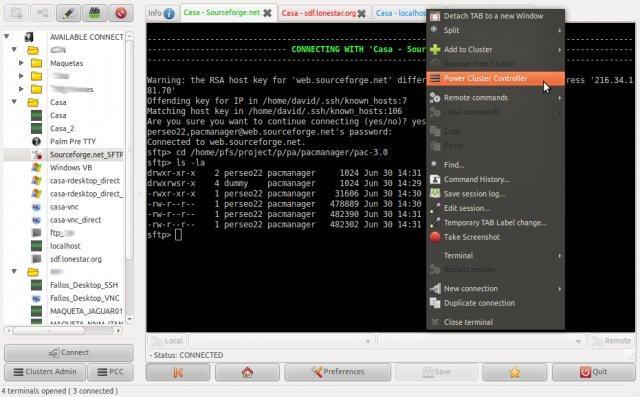Choose Temporary TAB Label change...
Screen dimensions: 640x397
(x=496, y=222)
